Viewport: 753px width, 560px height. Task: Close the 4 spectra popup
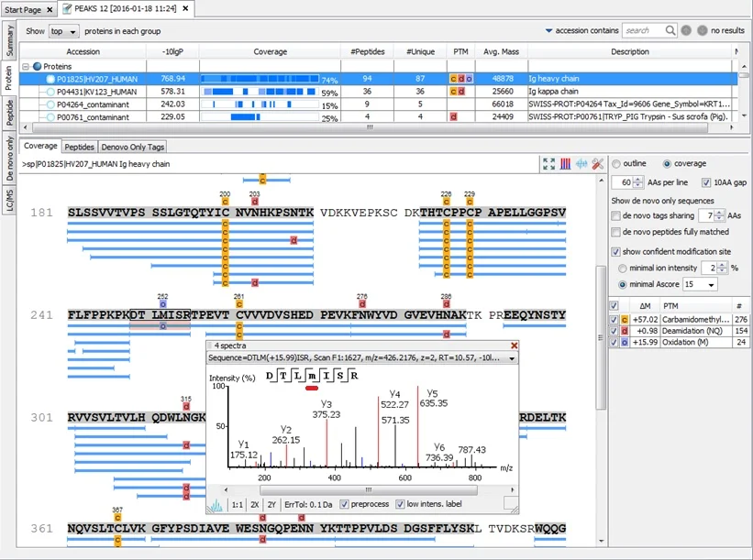514,346
